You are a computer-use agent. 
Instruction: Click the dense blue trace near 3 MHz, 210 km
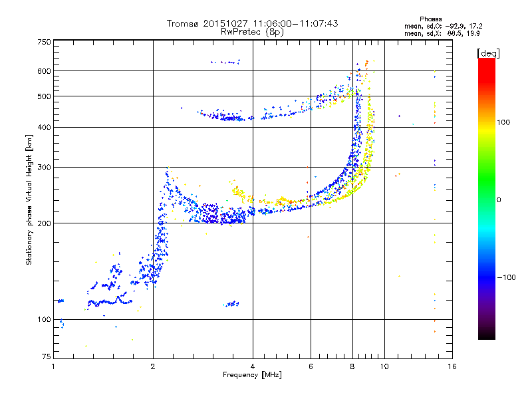click(x=209, y=213)
